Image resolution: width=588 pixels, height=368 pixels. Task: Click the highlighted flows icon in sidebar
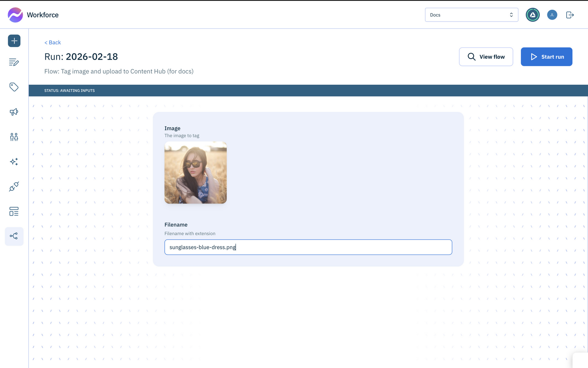pyautogui.click(x=14, y=236)
